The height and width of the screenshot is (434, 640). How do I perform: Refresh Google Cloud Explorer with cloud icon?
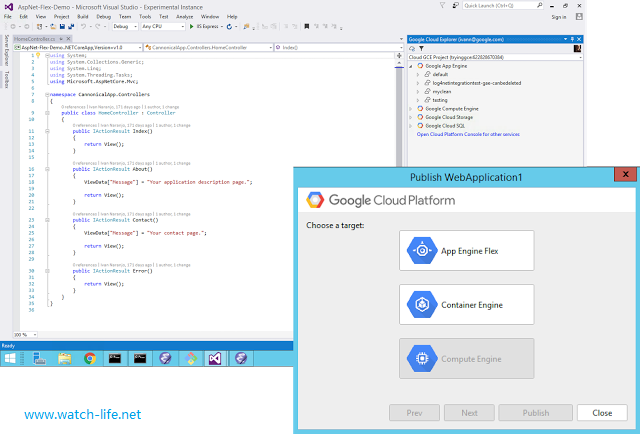(x=412, y=49)
